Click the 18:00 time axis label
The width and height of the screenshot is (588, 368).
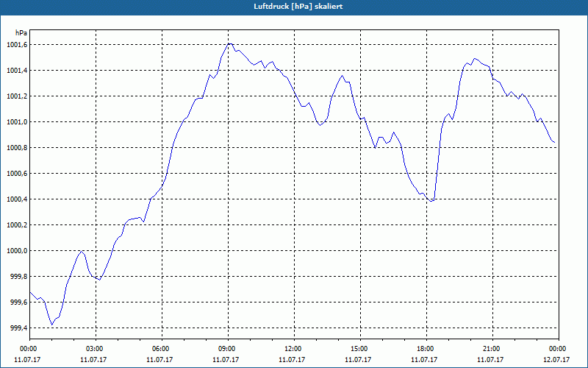tap(426, 349)
